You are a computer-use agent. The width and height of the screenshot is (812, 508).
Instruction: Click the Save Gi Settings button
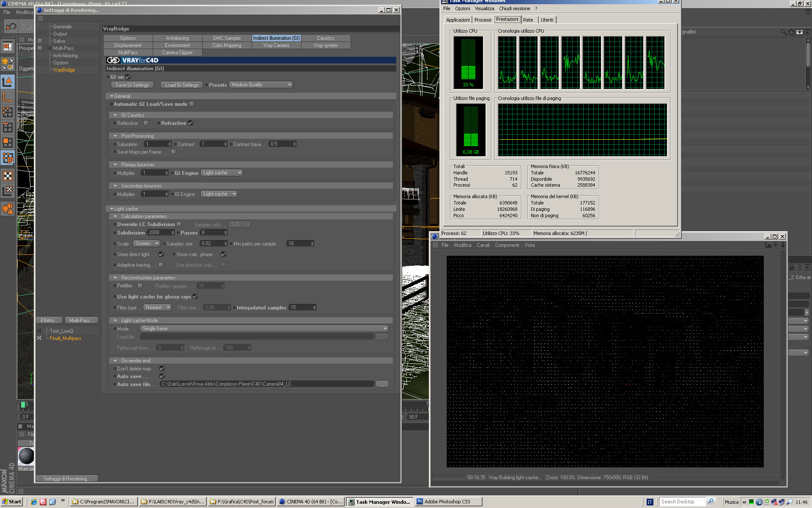[x=132, y=85]
